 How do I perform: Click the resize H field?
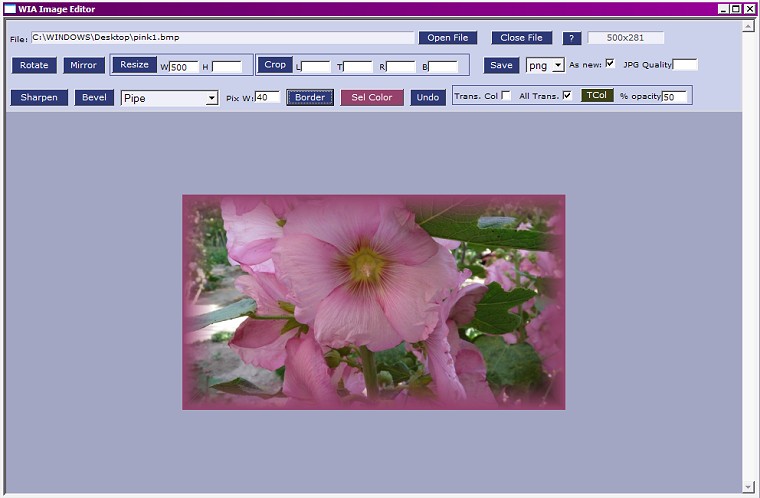point(227,67)
